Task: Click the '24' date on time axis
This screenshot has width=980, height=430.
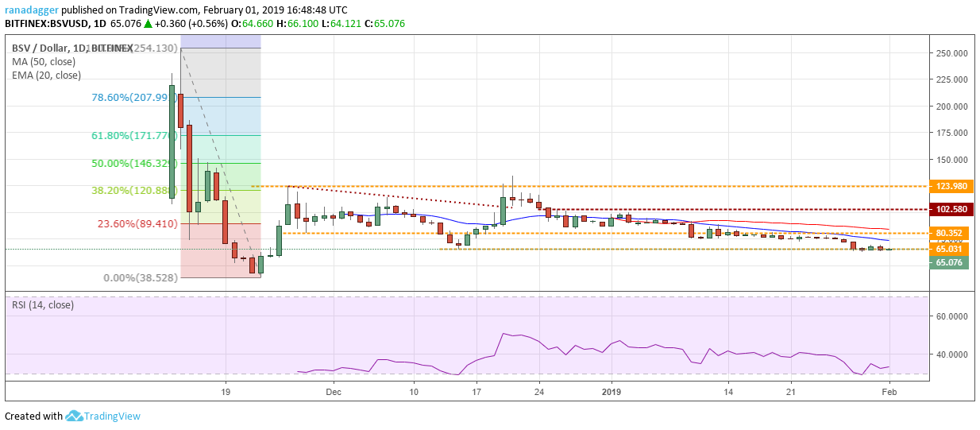Action: 538,392
